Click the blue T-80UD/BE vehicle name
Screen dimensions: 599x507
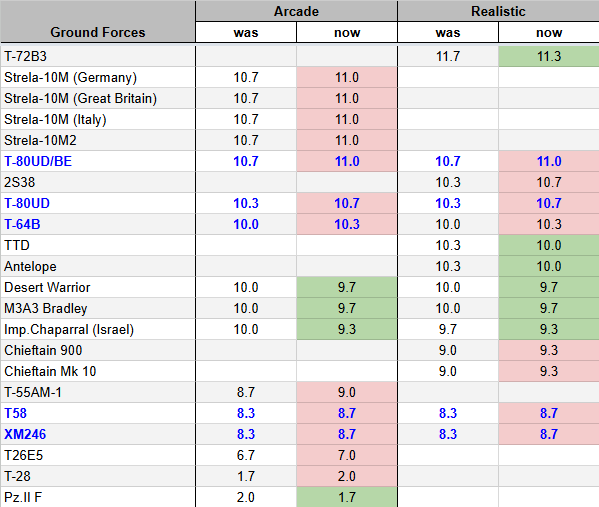(38, 161)
